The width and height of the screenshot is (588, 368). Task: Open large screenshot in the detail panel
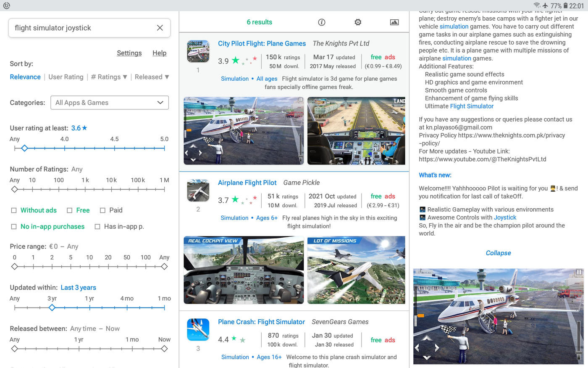499,316
